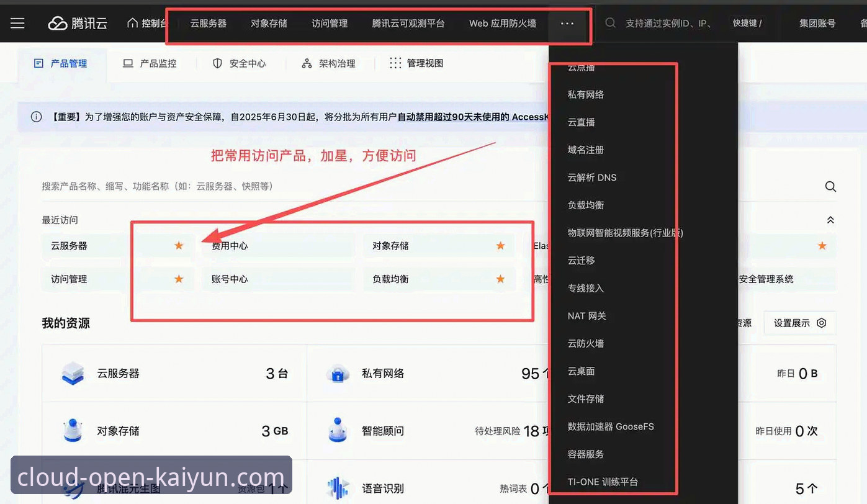Click the 智能顾问 resource icon
The image size is (867, 504).
point(338,431)
